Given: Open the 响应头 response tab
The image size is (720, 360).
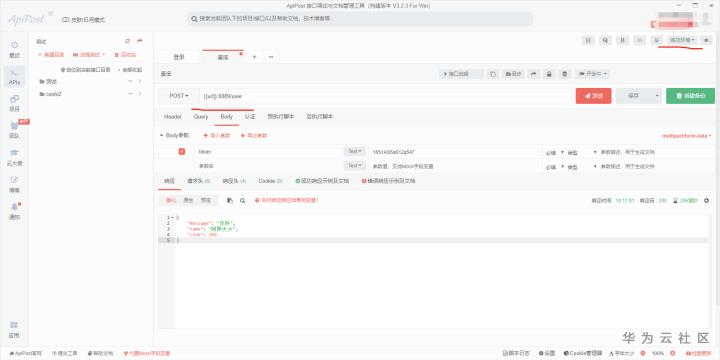Looking at the screenshot, I should [234, 181].
